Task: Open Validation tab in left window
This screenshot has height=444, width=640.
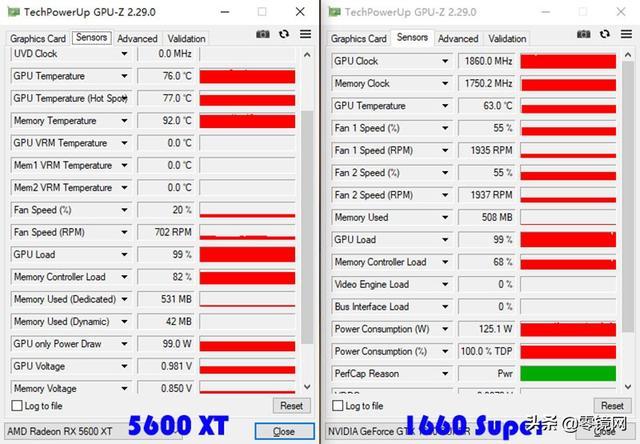Action: (187, 39)
